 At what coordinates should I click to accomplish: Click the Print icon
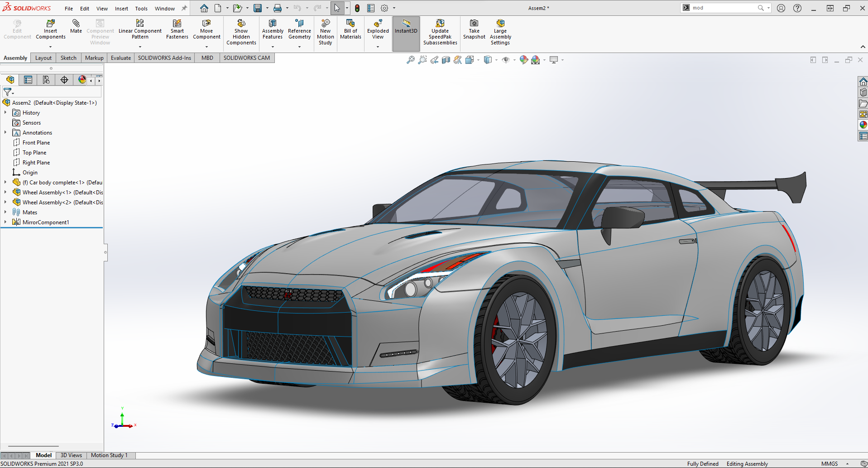pos(278,8)
